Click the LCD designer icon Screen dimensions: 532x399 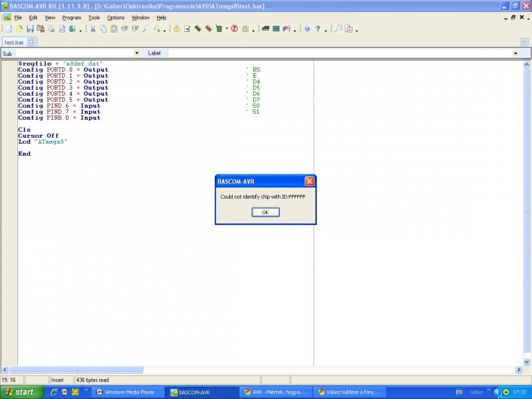click(x=276, y=29)
